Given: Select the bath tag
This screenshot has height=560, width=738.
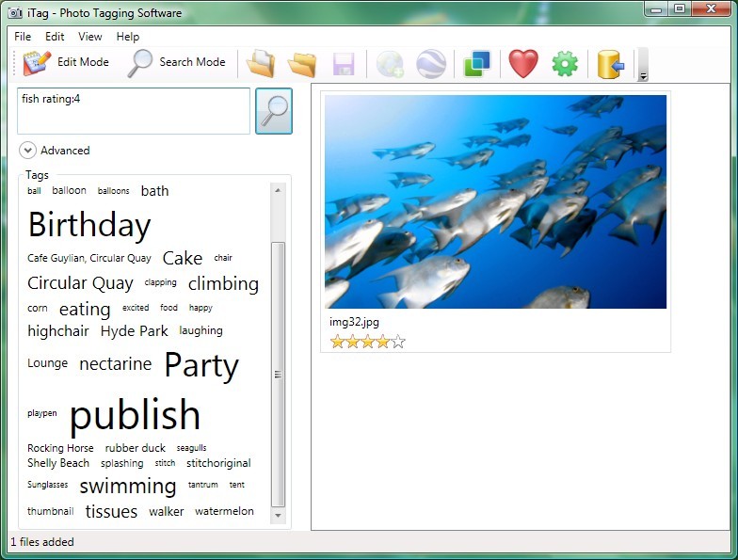Looking at the screenshot, I should pos(154,191).
